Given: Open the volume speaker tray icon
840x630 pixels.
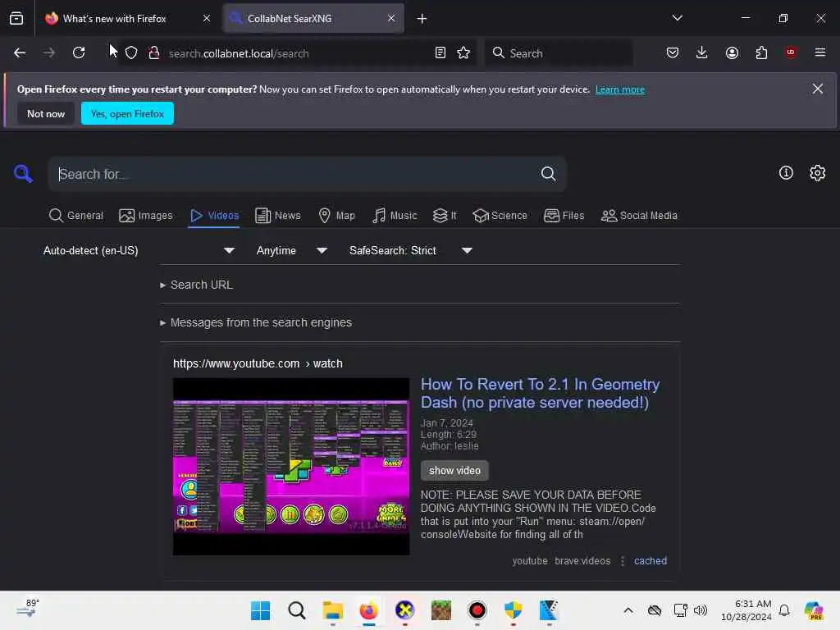Looking at the screenshot, I should tap(701, 610).
